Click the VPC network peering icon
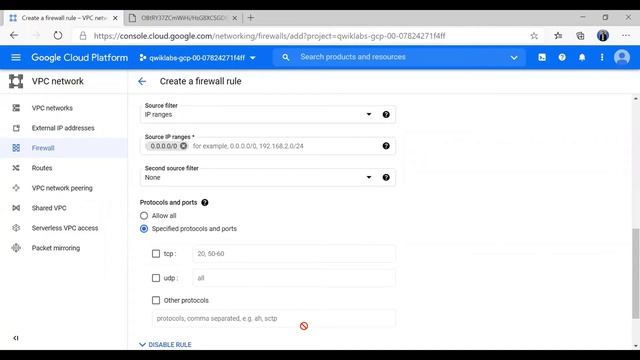The image size is (640, 360). coord(16,188)
